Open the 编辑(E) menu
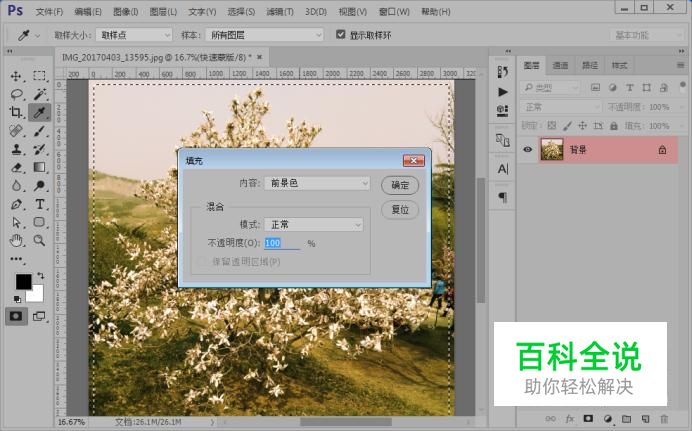Screen dimensions: 692x431 tap(88, 12)
